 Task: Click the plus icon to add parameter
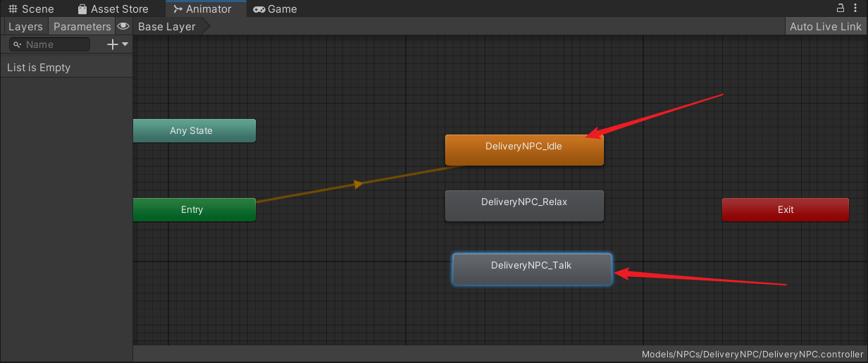pyautogui.click(x=112, y=44)
